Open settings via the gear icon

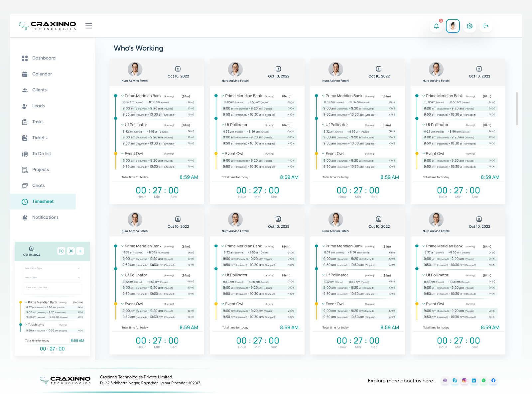469,26
